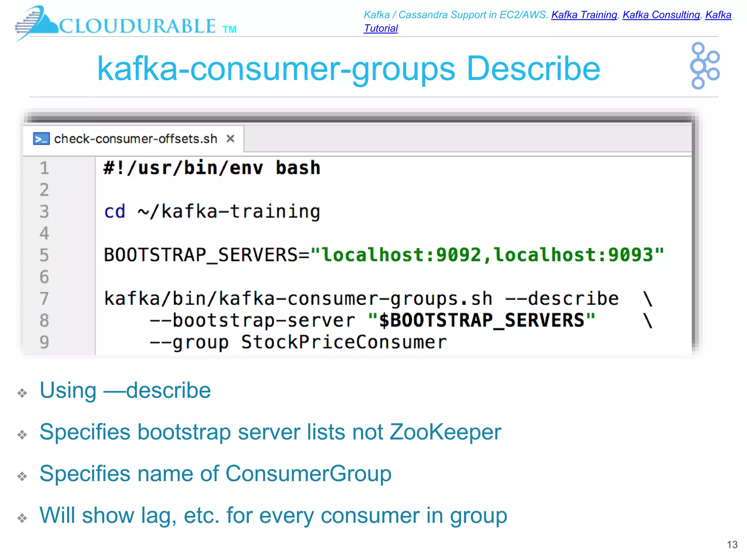Click the terminal icon on file tab
Viewport: 747px width, 560px height.
pos(41,139)
